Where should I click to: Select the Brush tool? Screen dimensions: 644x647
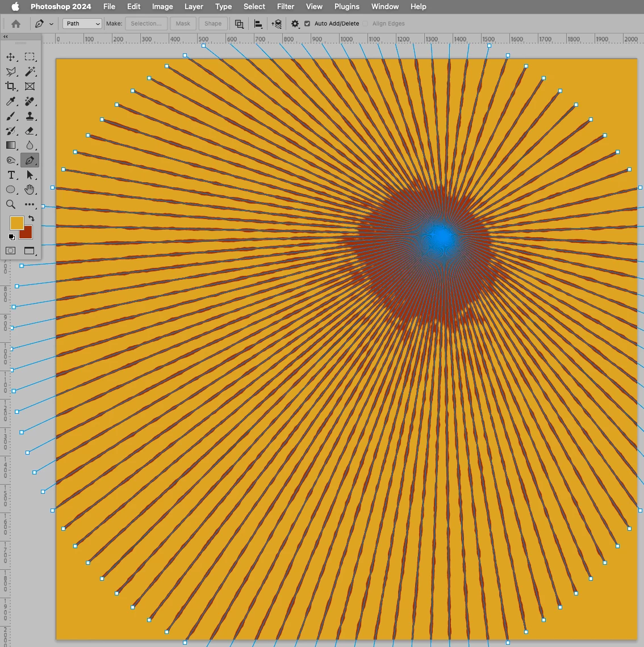point(11,116)
